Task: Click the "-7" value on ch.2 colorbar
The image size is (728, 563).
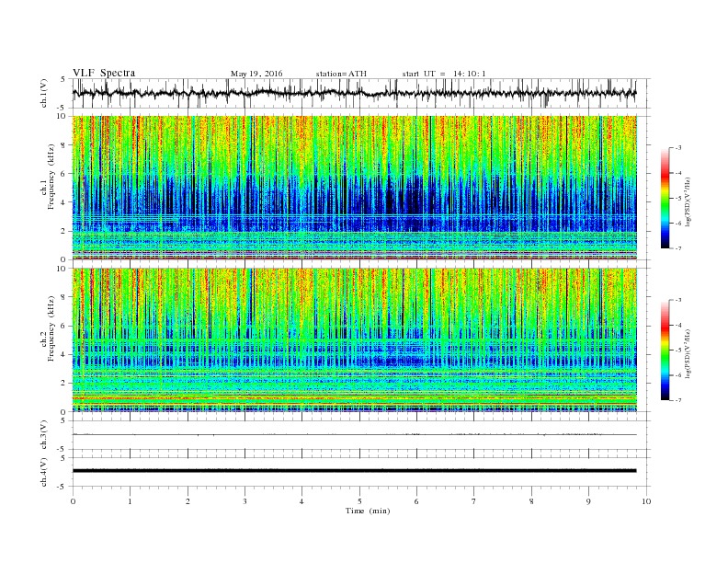Action: pyautogui.click(x=678, y=400)
